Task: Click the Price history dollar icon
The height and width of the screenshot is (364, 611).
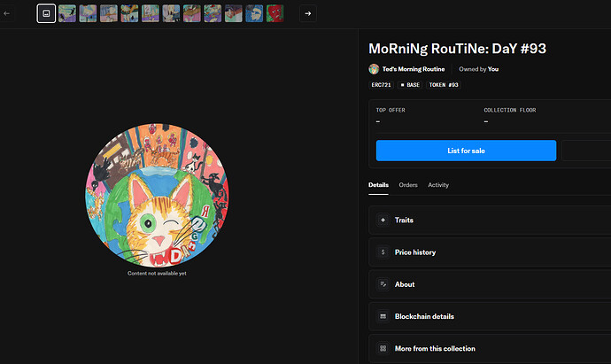Action: tap(383, 252)
